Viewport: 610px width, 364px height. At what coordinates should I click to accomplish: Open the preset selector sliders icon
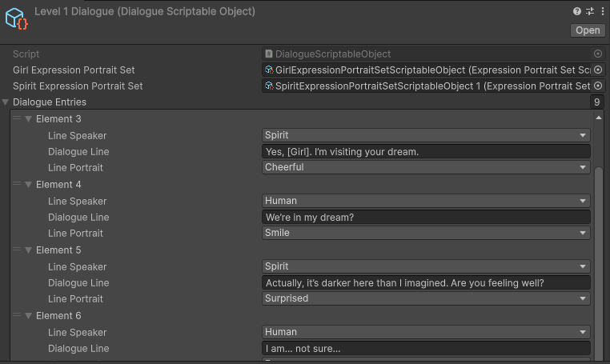(x=589, y=11)
